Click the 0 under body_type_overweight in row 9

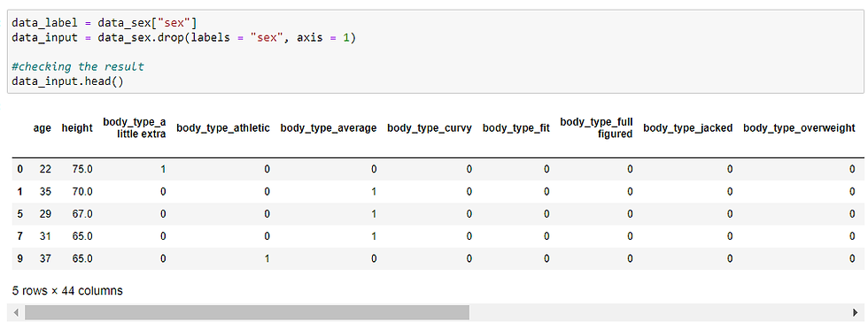click(x=852, y=258)
